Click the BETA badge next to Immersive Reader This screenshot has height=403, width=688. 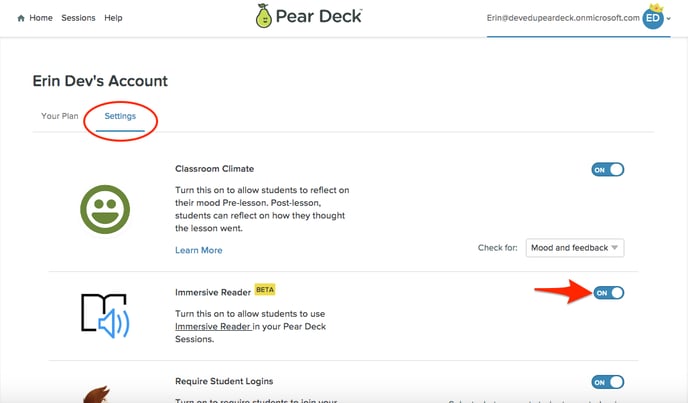pyautogui.click(x=264, y=290)
